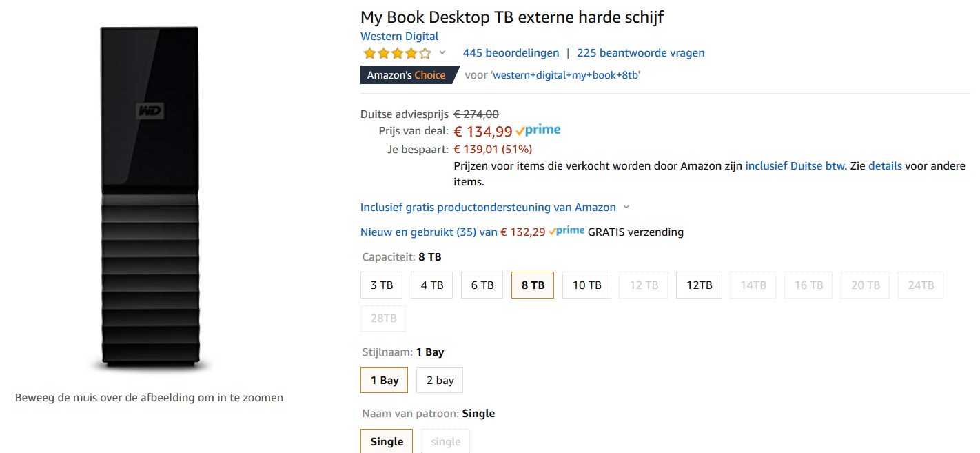Click the 'western+digital+my+book+8tb' search term link
This screenshot has width=980, height=453.
(x=565, y=75)
